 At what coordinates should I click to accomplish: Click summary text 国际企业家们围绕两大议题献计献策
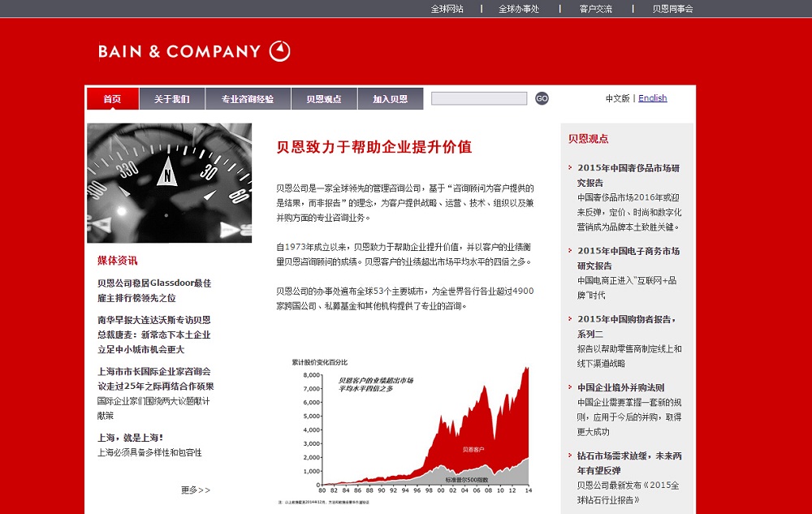click(x=153, y=408)
